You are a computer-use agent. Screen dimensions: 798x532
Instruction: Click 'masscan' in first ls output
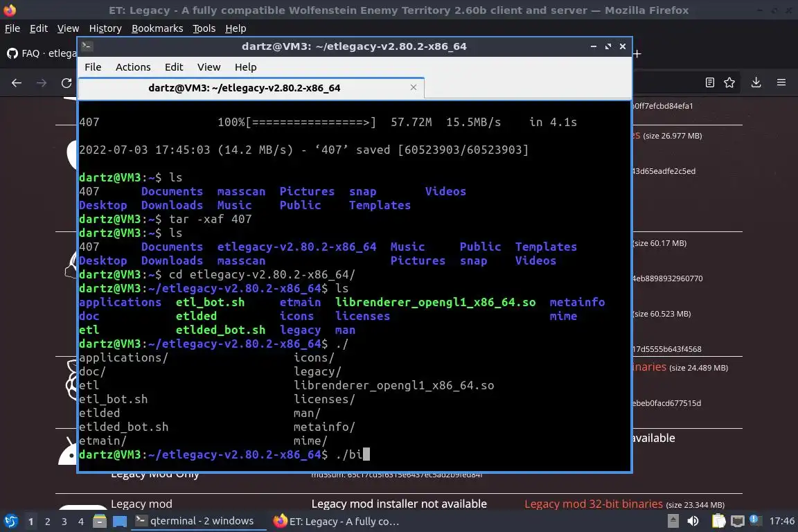(x=241, y=191)
